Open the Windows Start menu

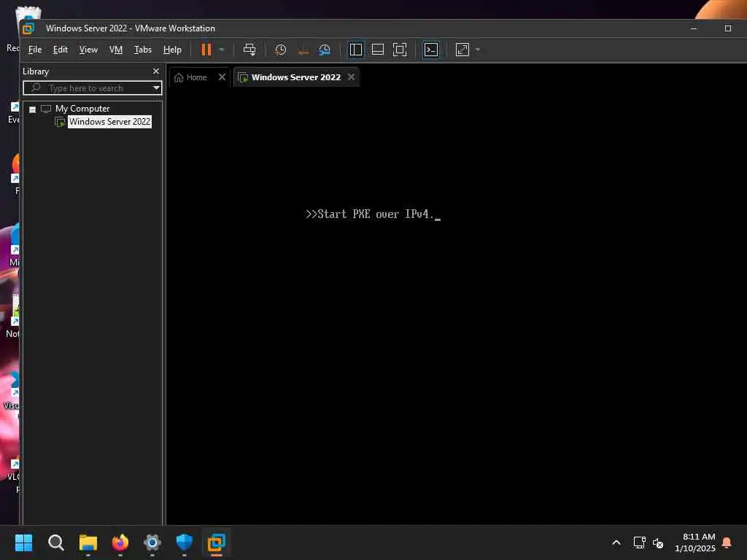[x=24, y=542]
